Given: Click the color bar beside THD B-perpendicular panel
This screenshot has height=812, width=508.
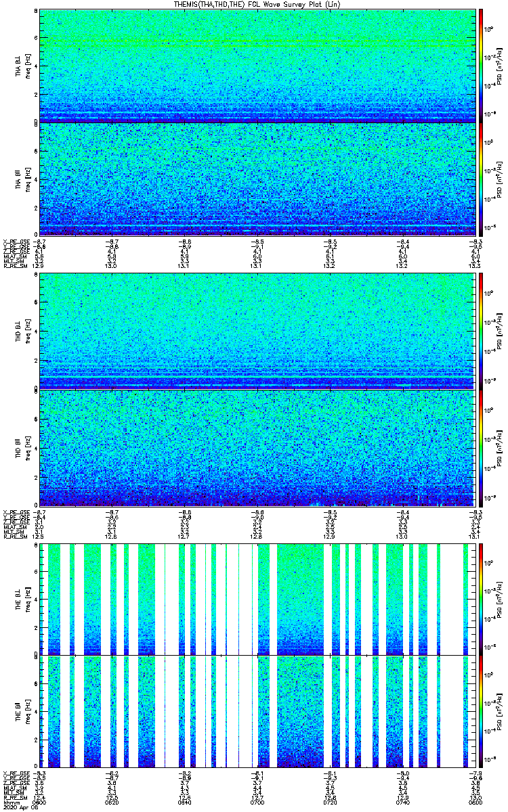Looking at the screenshot, I should point(481,331).
